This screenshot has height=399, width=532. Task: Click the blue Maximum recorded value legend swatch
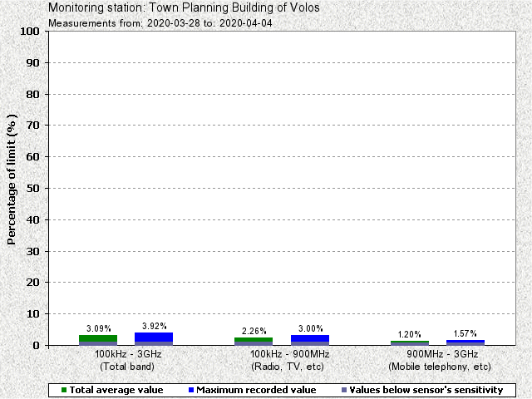pyautogui.click(x=190, y=390)
